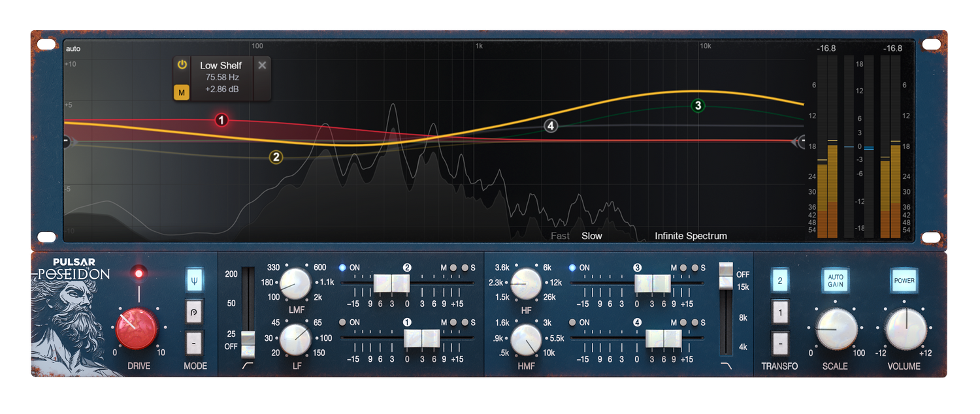Open the auto scale selector
This screenshot has width=980, height=414.
tap(73, 49)
